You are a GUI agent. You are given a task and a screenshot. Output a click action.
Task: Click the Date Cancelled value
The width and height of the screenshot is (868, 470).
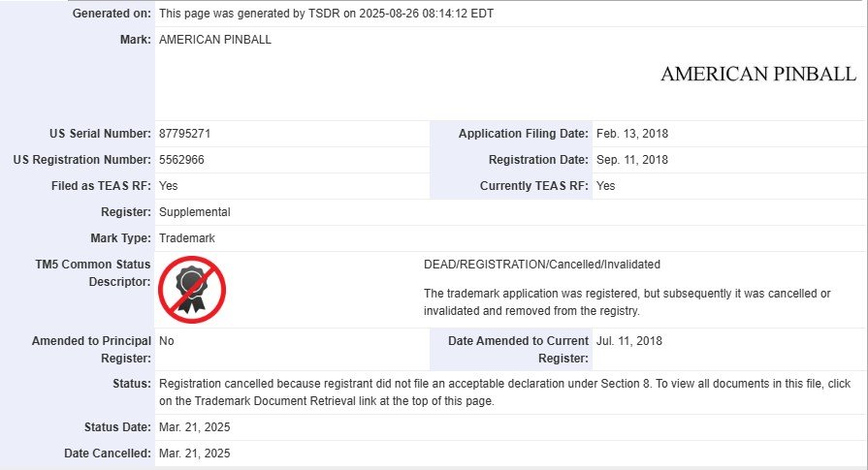click(x=194, y=454)
